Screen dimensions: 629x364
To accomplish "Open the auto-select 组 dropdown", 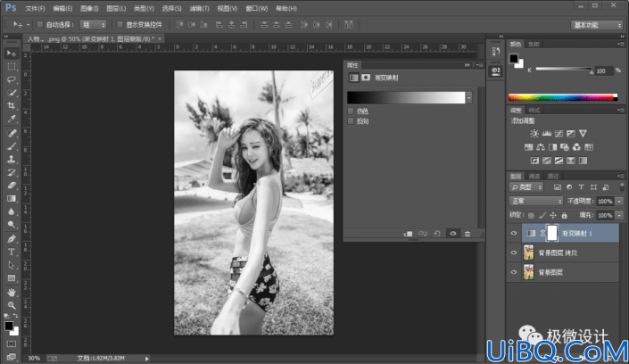I will (93, 25).
